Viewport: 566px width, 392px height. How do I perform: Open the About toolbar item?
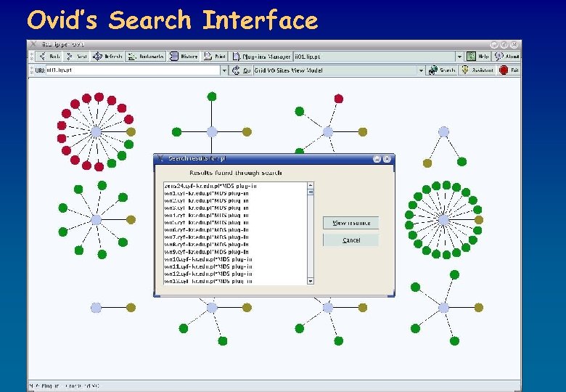click(x=506, y=57)
